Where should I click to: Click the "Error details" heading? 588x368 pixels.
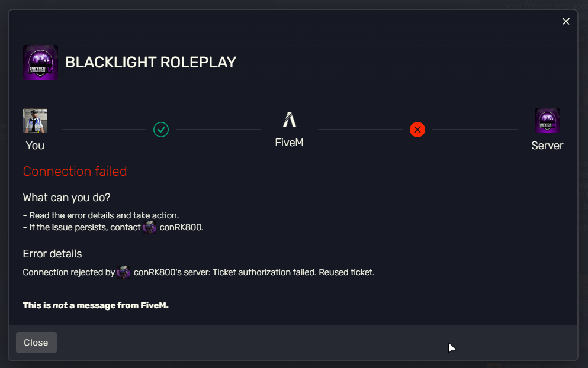pos(52,253)
